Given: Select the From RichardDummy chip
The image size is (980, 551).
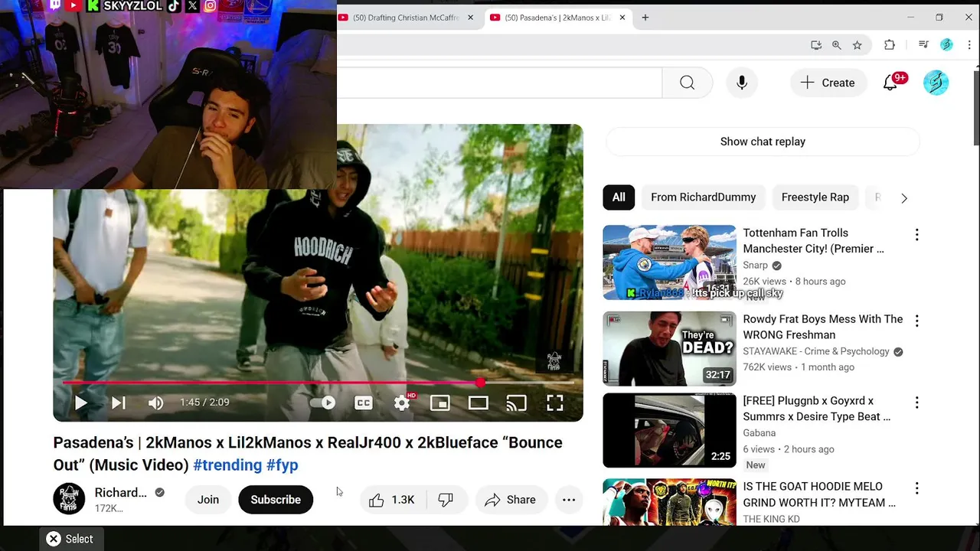Looking at the screenshot, I should 704,197.
